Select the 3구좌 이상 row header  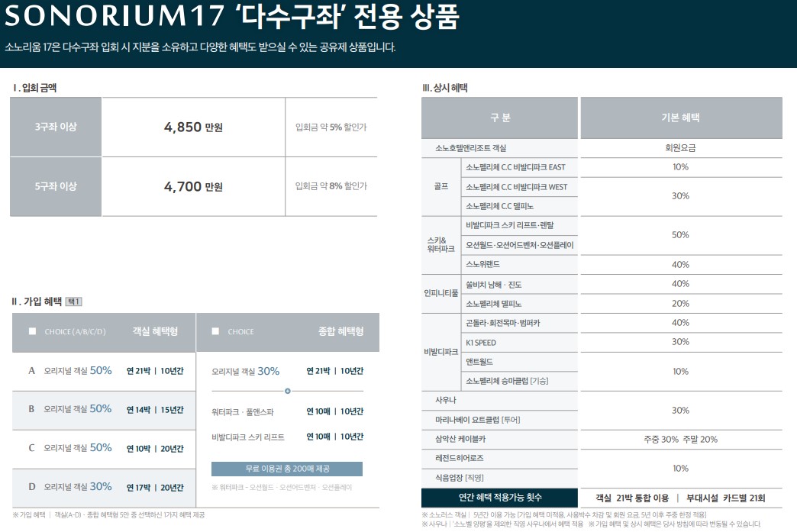(x=56, y=127)
